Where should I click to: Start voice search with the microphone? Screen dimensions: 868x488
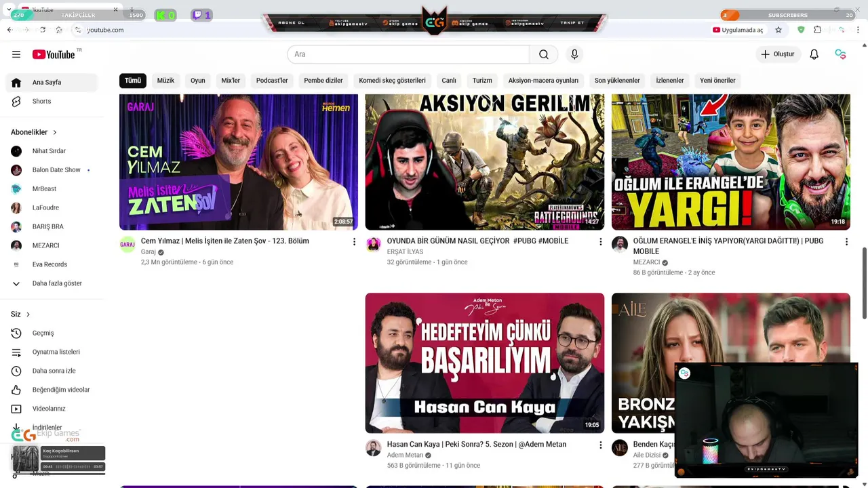coord(574,54)
